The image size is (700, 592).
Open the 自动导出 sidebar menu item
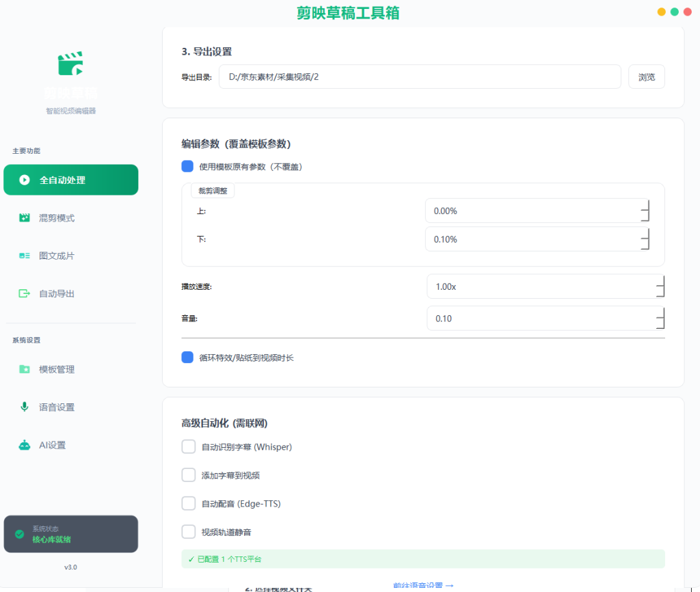coord(71,293)
